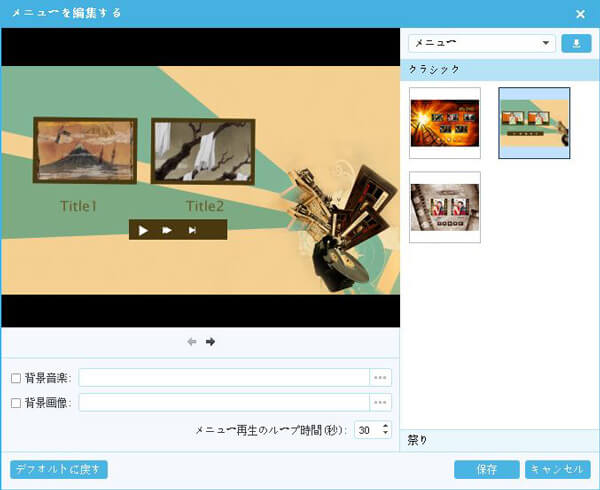Click the play button in the menu preview
The width and height of the screenshot is (600, 490).
coord(143,230)
